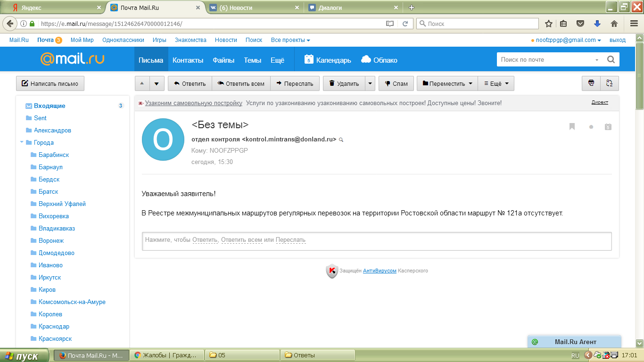
Task: Open Firefox downloads arrow icon
Action: click(597, 24)
